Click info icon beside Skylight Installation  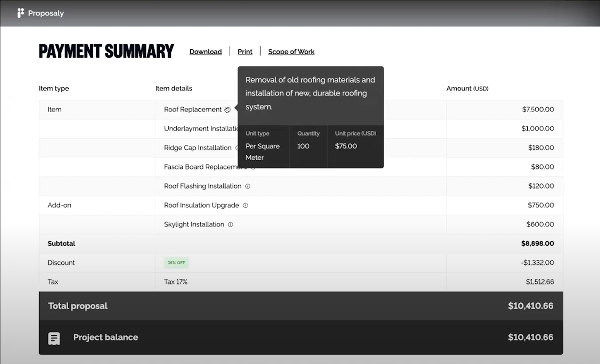click(230, 224)
